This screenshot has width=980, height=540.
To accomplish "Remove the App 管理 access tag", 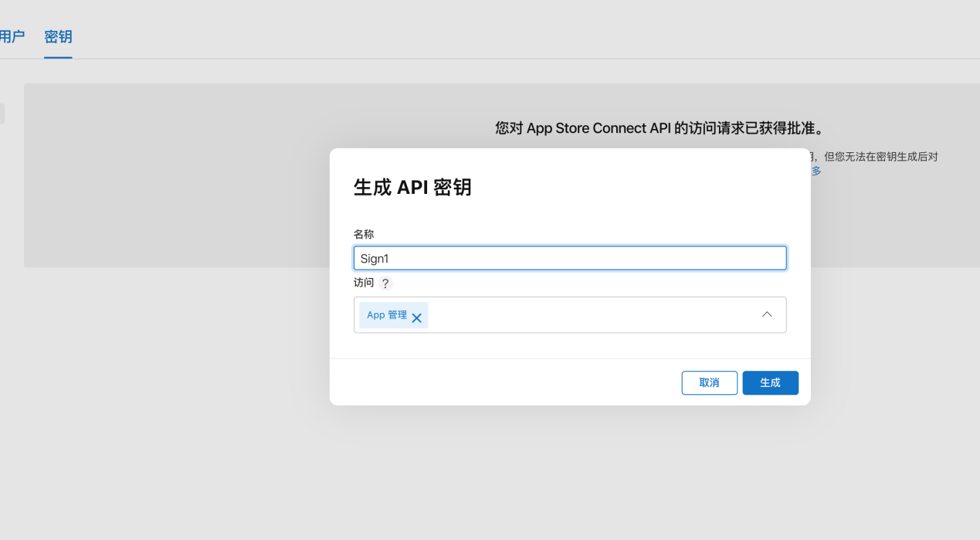I will click(x=416, y=318).
